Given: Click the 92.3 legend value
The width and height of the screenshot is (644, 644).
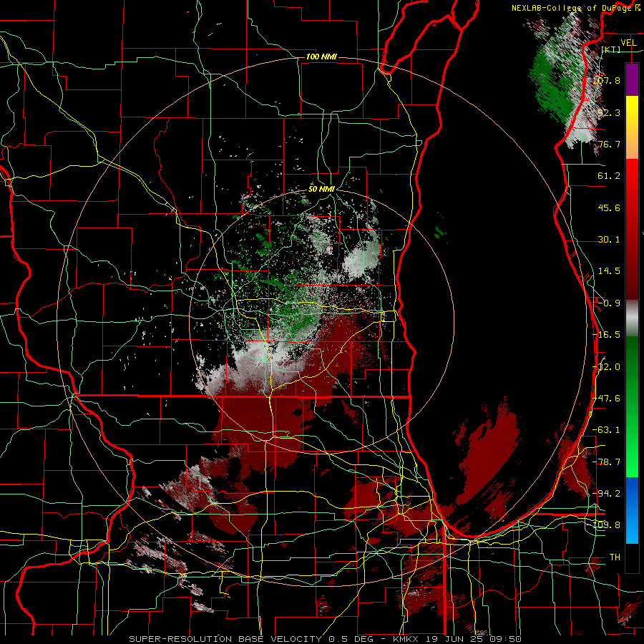Looking at the screenshot, I should [609, 112].
